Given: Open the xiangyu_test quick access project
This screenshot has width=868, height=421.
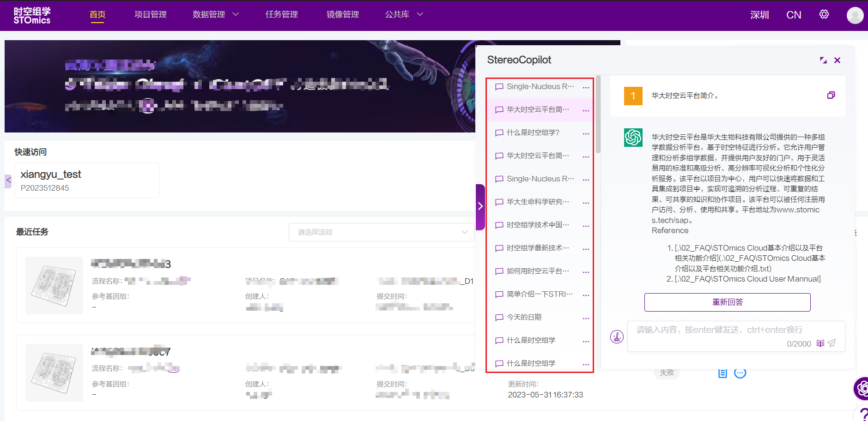Looking at the screenshot, I should (x=87, y=180).
